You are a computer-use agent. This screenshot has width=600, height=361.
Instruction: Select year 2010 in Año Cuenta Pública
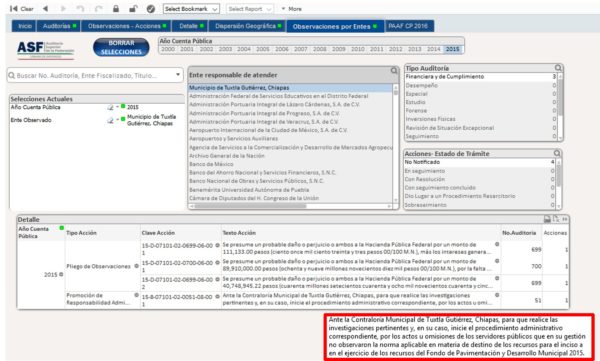pyautogui.click(x=358, y=49)
